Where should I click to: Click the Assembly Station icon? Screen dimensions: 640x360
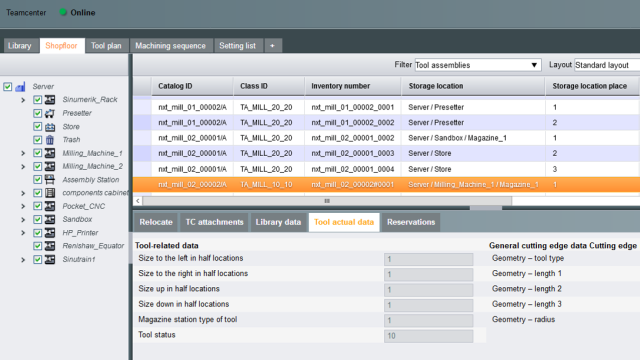(50, 180)
